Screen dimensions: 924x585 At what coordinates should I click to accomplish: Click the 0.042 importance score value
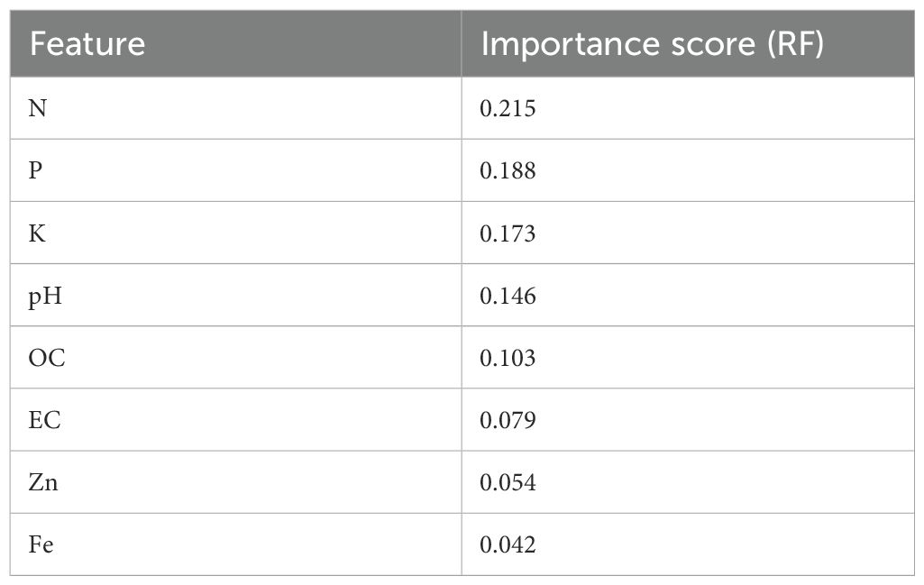tap(508, 545)
